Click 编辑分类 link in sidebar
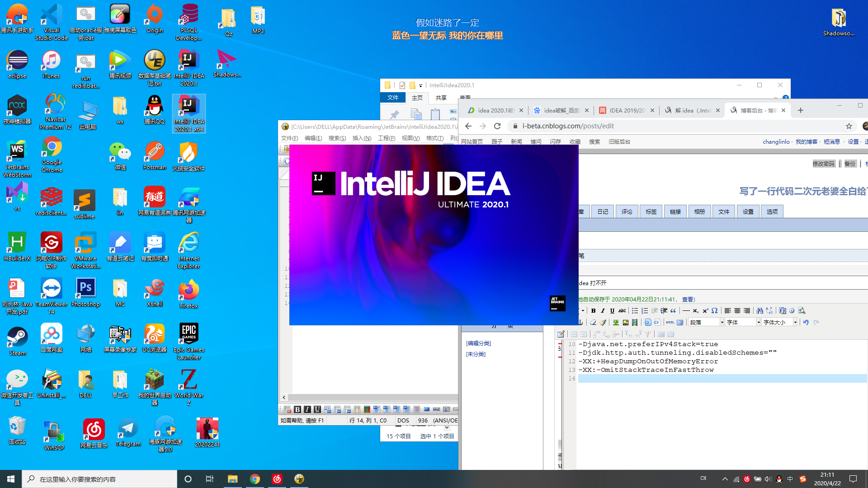 click(478, 343)
